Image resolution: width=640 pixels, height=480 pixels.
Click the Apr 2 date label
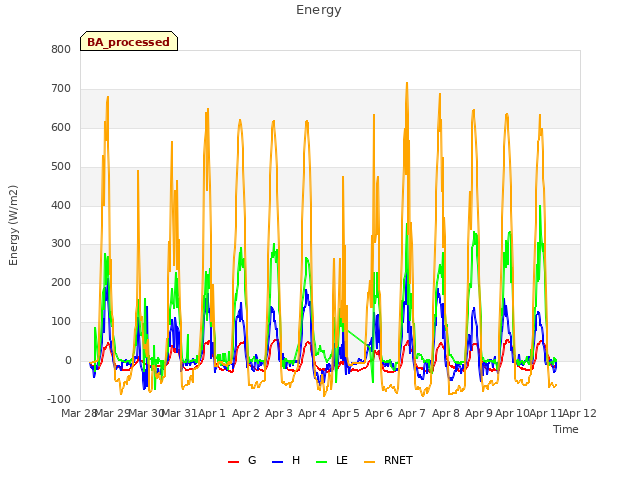tap(246, 413)
